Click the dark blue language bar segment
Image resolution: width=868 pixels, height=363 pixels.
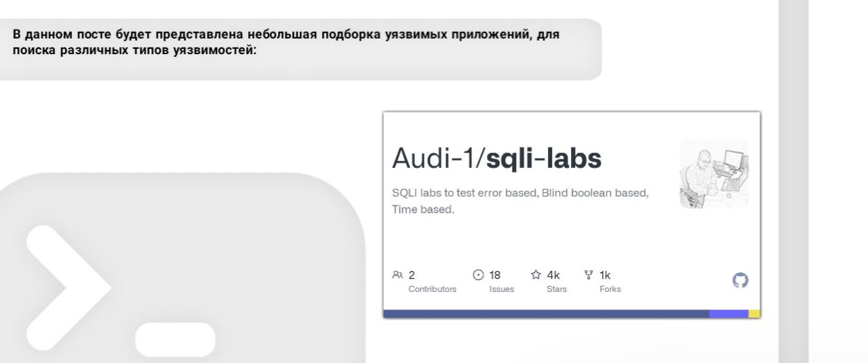(x=546, y=314)
